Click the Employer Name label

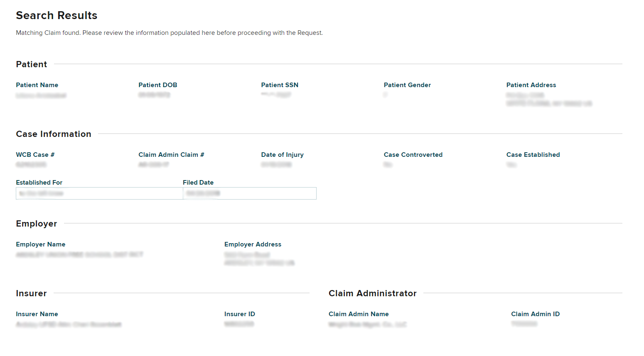click(41, 244)
